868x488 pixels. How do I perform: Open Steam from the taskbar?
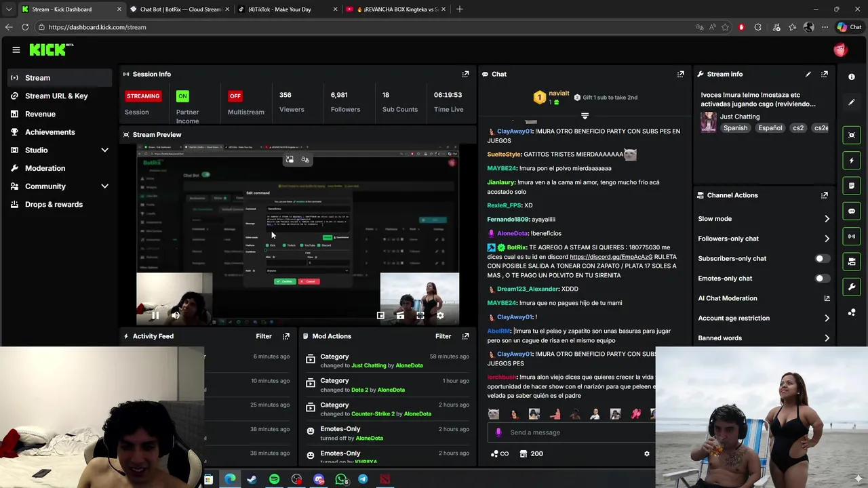252,479
